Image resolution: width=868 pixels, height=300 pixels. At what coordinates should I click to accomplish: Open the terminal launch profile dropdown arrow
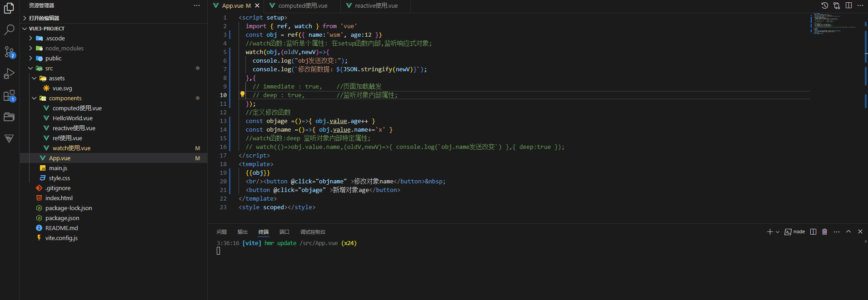point(778,232)
